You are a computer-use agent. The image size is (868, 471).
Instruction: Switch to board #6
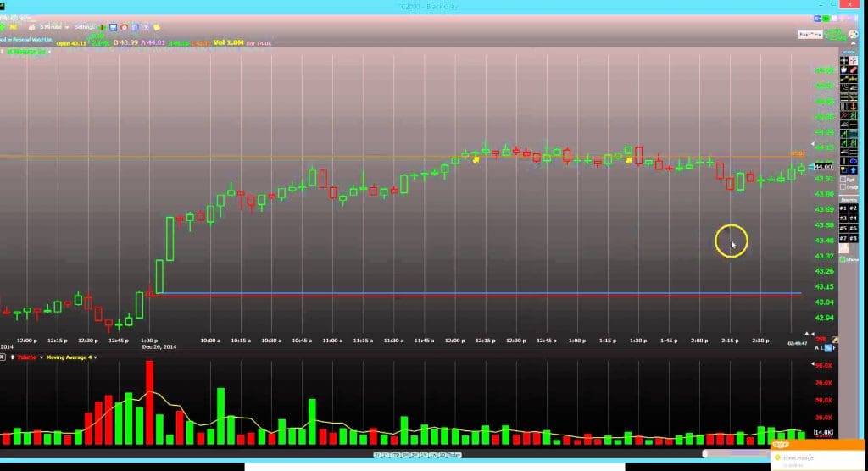click(x=853, y=228)
